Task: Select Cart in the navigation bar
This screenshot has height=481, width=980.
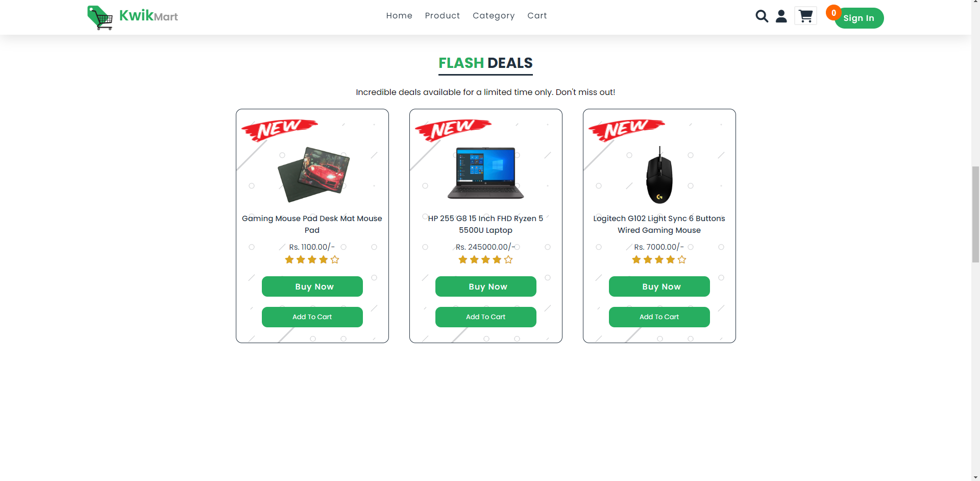Action: (537, 16)
